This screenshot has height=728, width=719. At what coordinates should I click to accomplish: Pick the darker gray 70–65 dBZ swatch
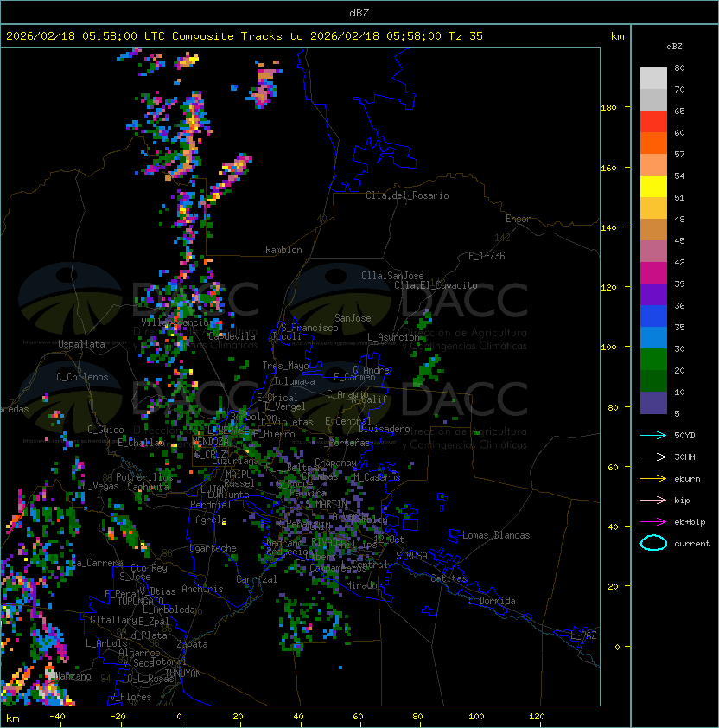653,99
